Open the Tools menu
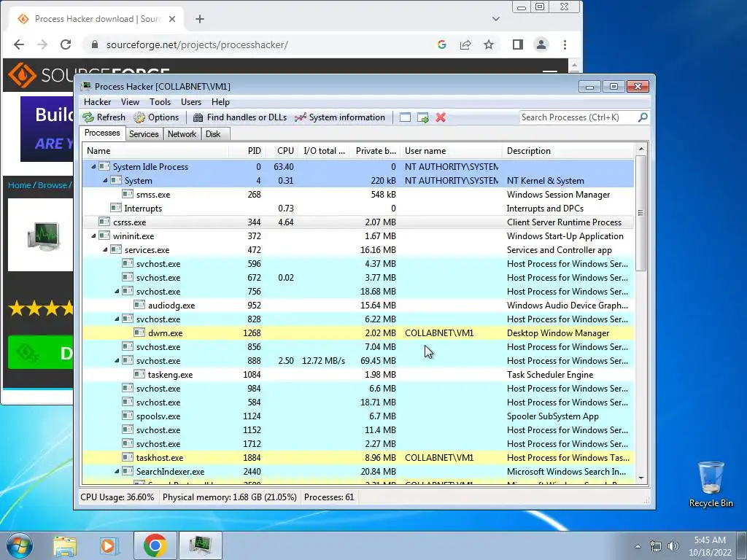Screen dimensions: 747x560 (160, 102)
